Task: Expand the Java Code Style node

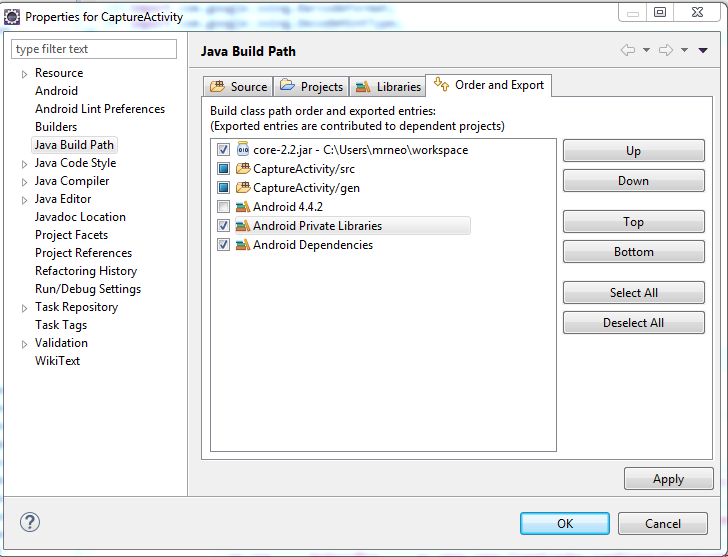Action: (x=24, y=164)
